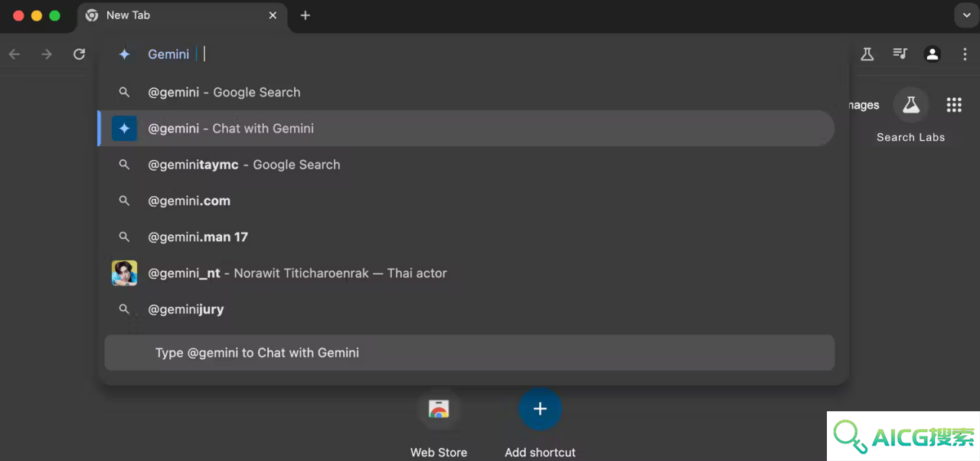The height and width of the screenshot is (461, 980).
Task: Click the browser Forward arrow
Action: tap(47, 54)
